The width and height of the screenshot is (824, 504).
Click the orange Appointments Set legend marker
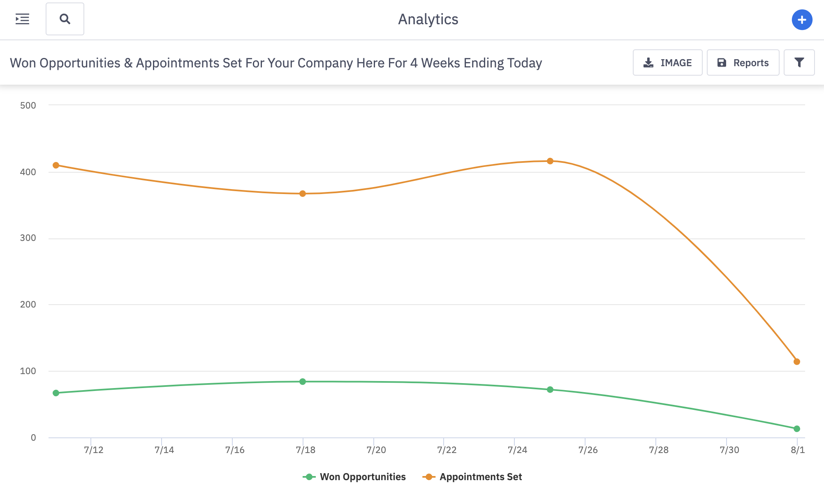[429, 477]
